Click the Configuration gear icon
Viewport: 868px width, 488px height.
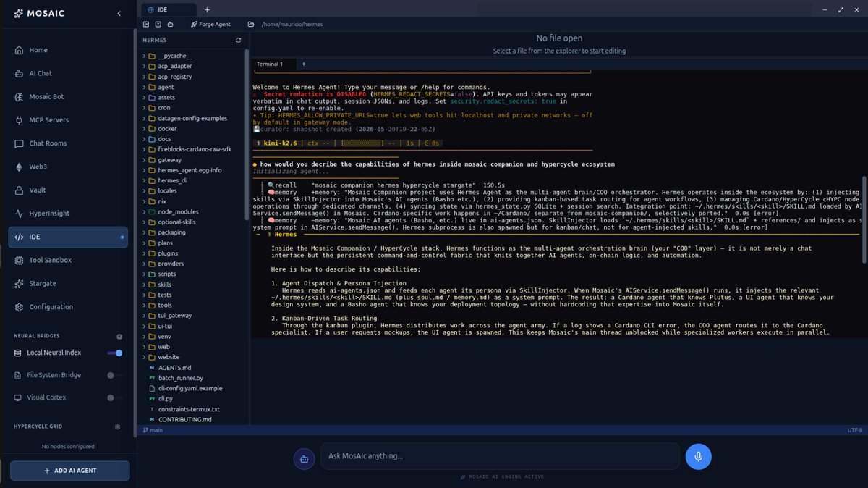pos(20,307)
